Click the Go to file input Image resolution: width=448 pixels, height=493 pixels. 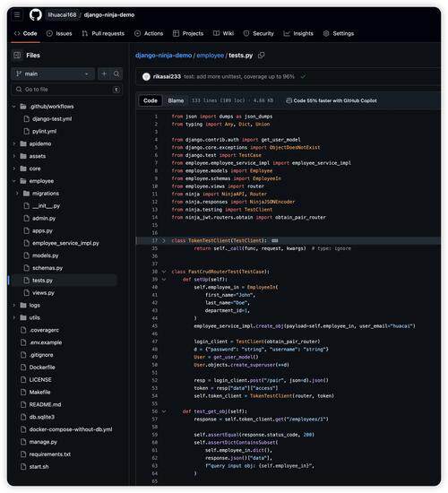[x=66, y=90]
